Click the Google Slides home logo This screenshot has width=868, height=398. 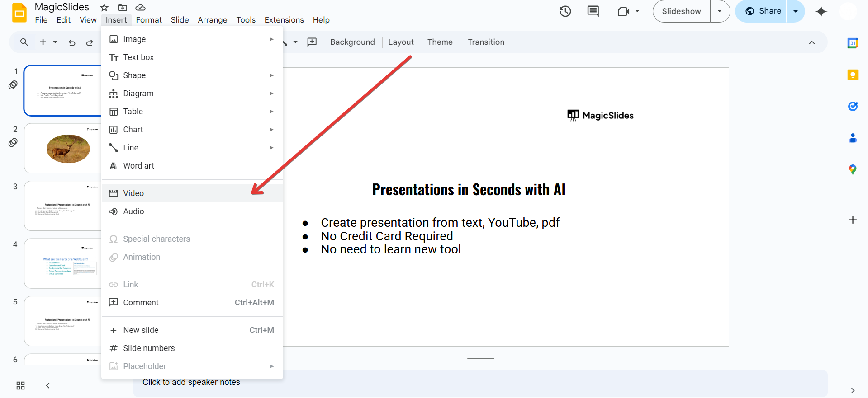19,13
